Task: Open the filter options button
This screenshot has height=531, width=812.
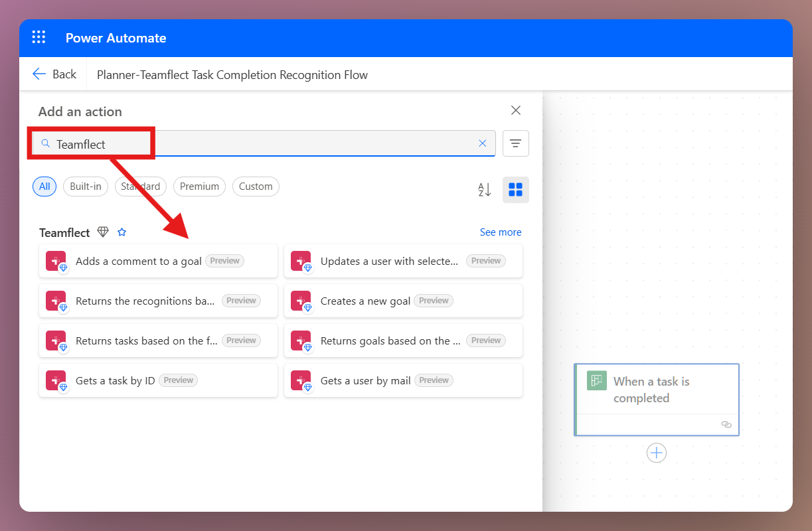Action: coord(516,143)
